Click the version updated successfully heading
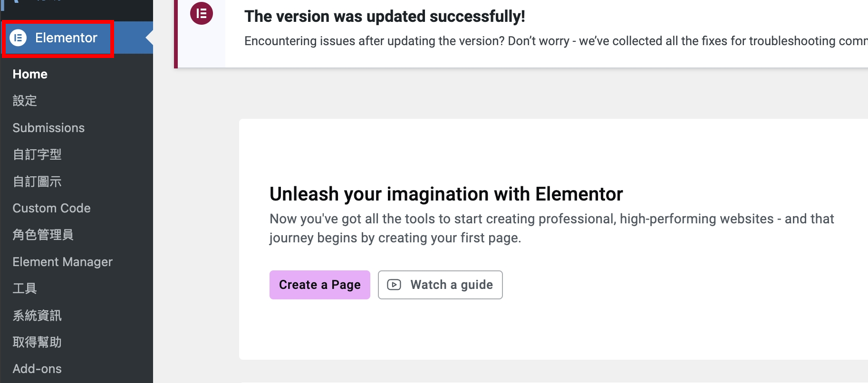The height and width of the screenshot is (383, 868). coord(385,17)
